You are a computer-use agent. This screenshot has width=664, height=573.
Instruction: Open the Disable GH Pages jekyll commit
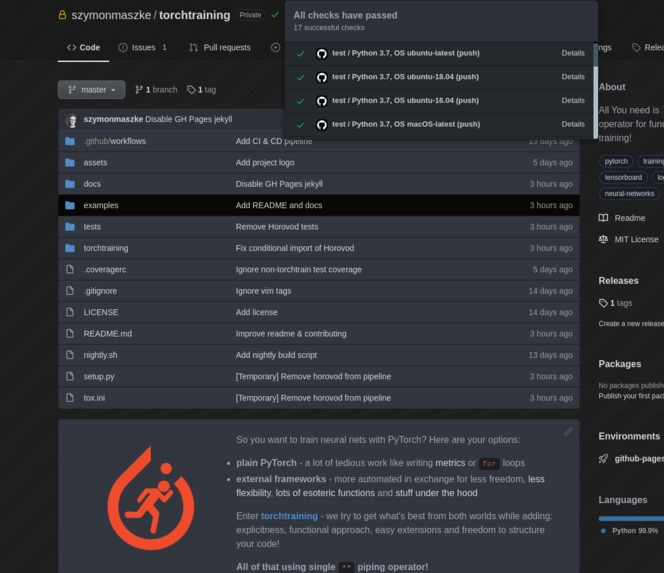point(188,119)
